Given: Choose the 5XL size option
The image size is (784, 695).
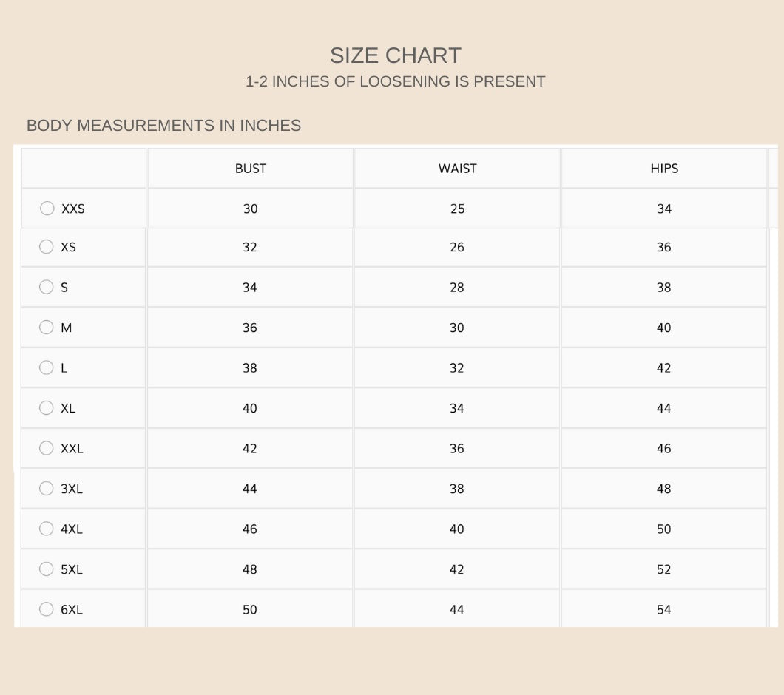Looking at the screenshot, I should [x=47, y=569].
